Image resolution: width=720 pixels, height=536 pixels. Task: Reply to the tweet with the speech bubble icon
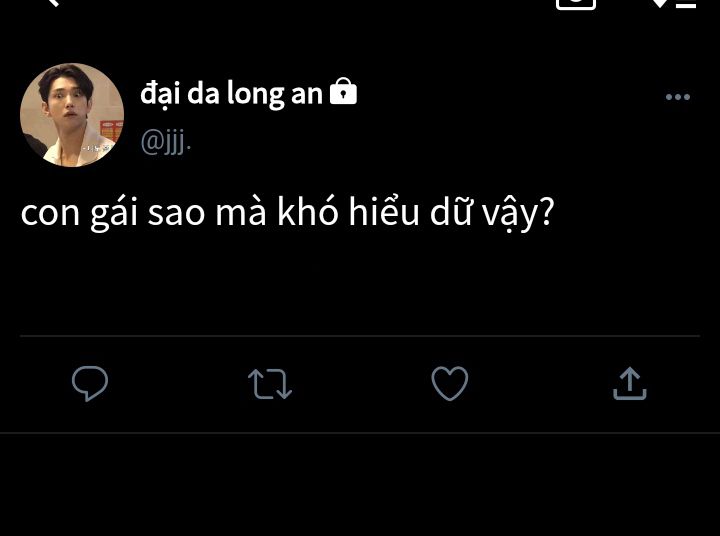[x=90, y=384]
